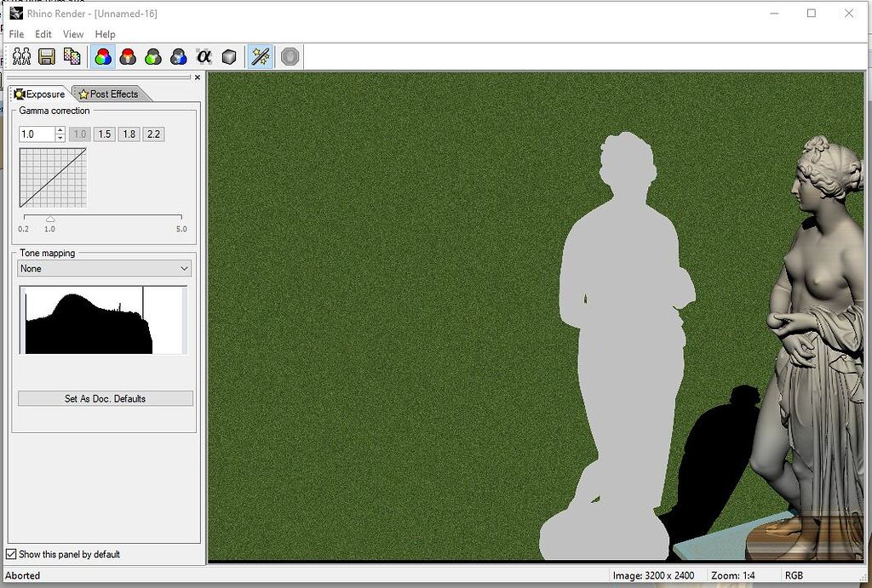Save the rendered image to a file
This screenshot has height=588, width=872.
click(45, 56)
